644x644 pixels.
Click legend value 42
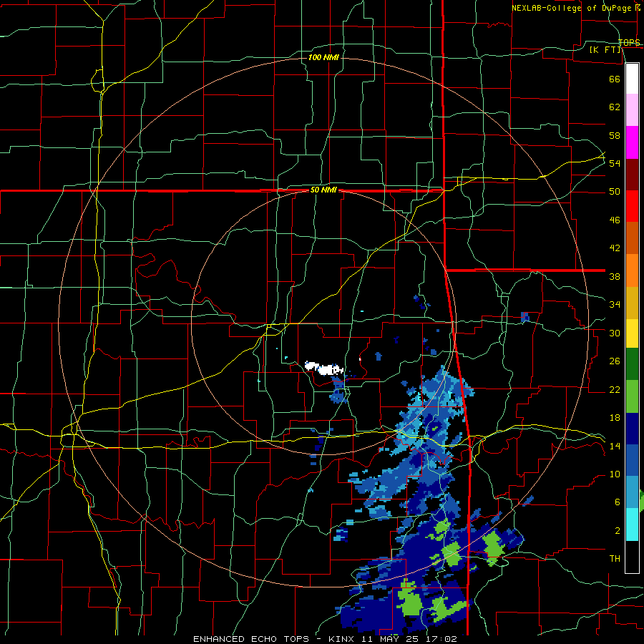615,248
